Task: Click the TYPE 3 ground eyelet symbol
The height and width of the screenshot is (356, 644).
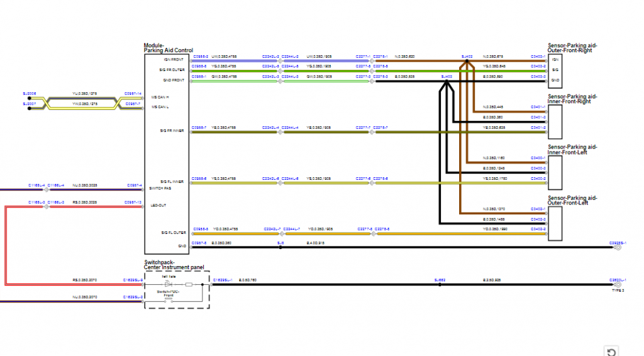Action: (x=618, y=284)
